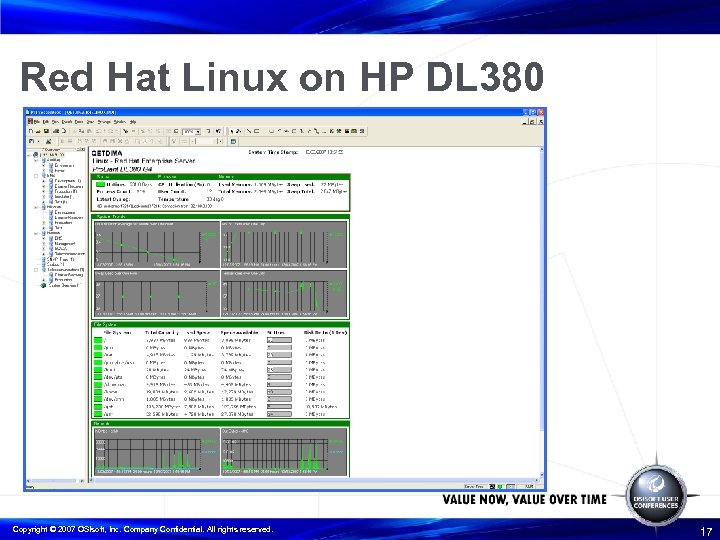
Task: Select the Rectangle drawing tool
Action: [x=257, y=131]
